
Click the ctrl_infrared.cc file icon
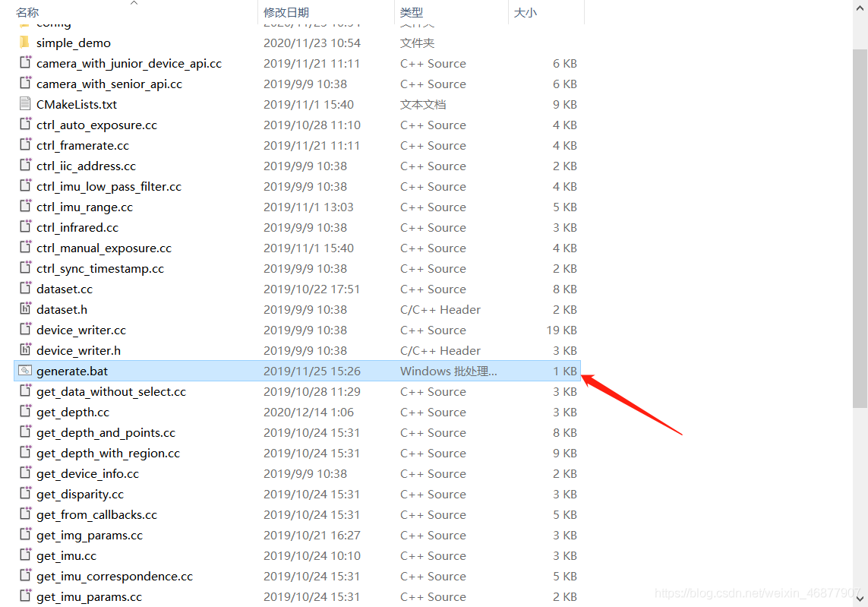pyautogui.click(x=26, y=226)
